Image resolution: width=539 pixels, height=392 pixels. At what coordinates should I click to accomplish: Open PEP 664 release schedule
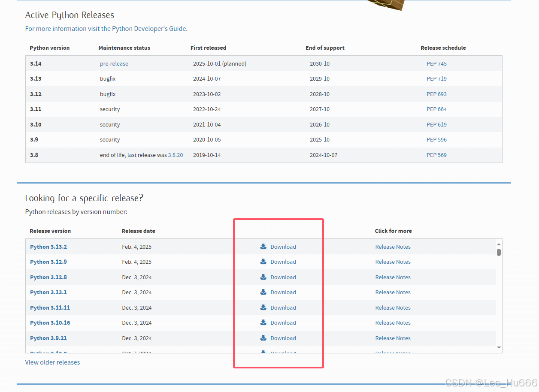(436, 109)
